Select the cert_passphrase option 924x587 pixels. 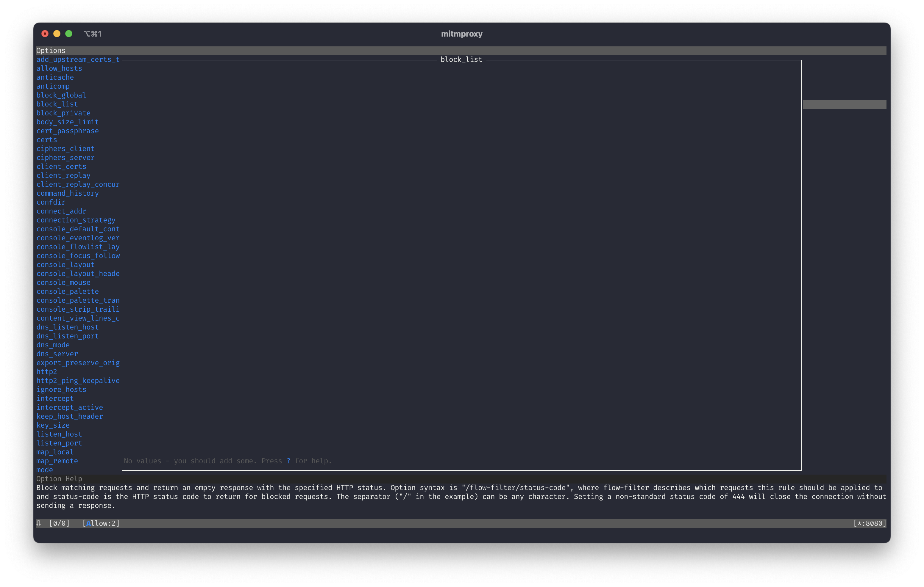tap(68, 131)
